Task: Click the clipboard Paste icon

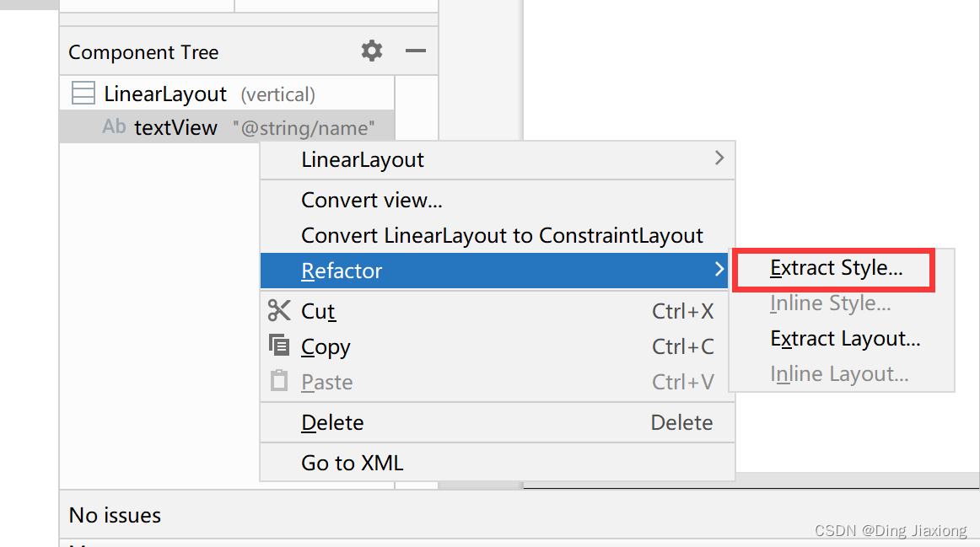Action: pyautogui.click(x=278, y=382)
